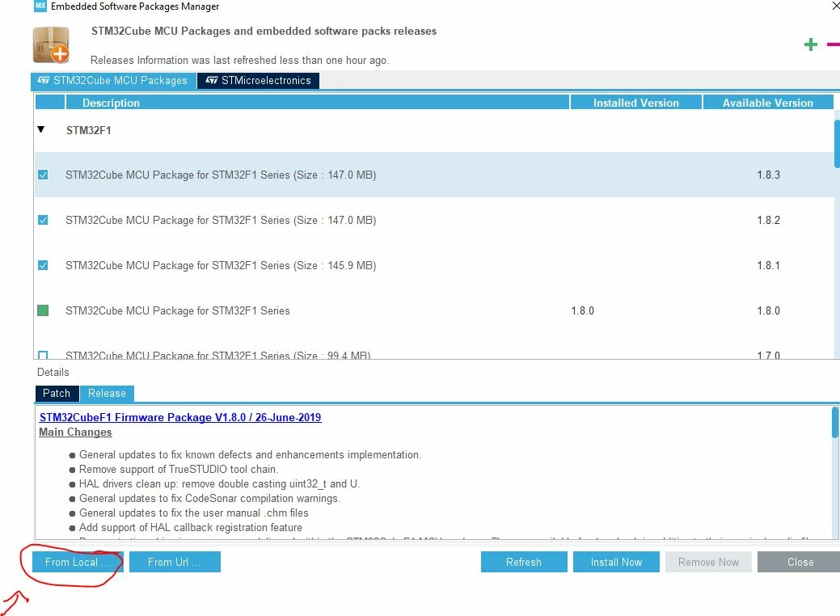840x616 pixels.
Task: Click the Description column header
Action: point(317,103)
